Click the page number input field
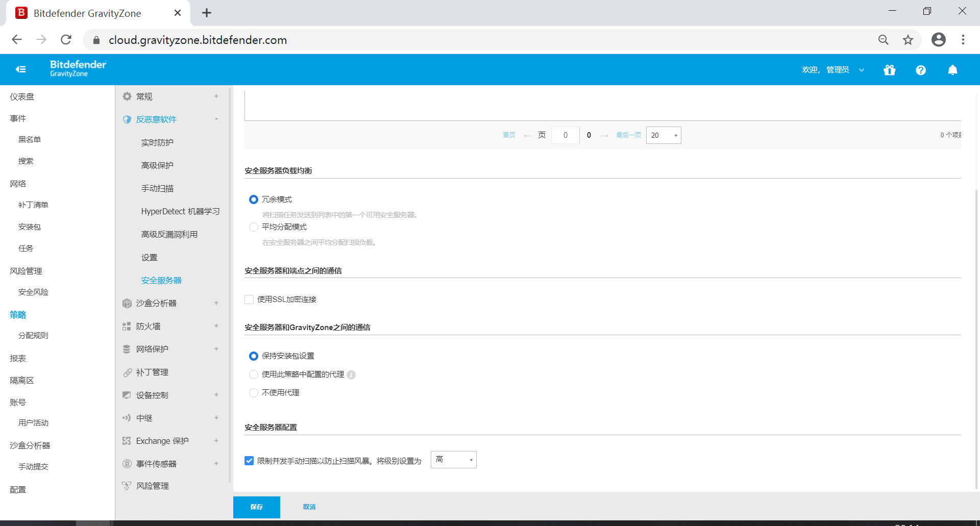980x526 pixels. pos(566,135)
